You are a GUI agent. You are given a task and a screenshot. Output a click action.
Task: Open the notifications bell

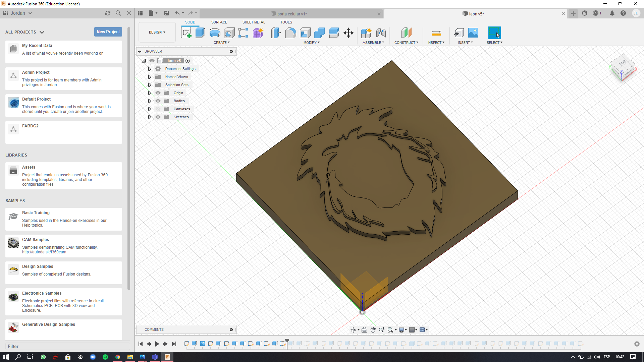[612, 13]
